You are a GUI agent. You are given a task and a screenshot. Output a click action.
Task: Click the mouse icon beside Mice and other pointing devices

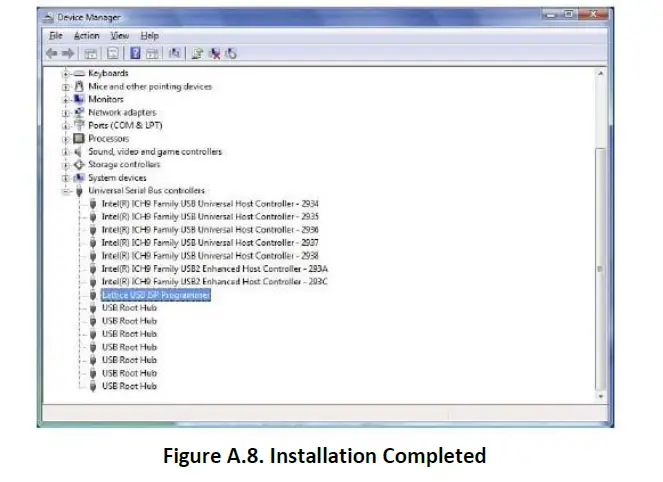(79, 86)
